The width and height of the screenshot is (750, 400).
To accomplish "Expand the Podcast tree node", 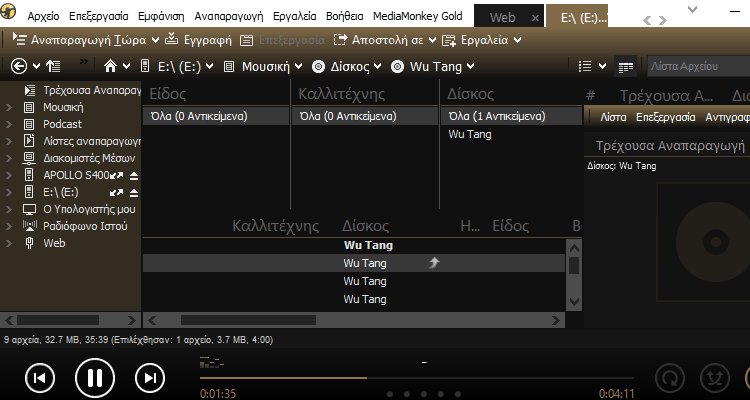I will (9, 124).
